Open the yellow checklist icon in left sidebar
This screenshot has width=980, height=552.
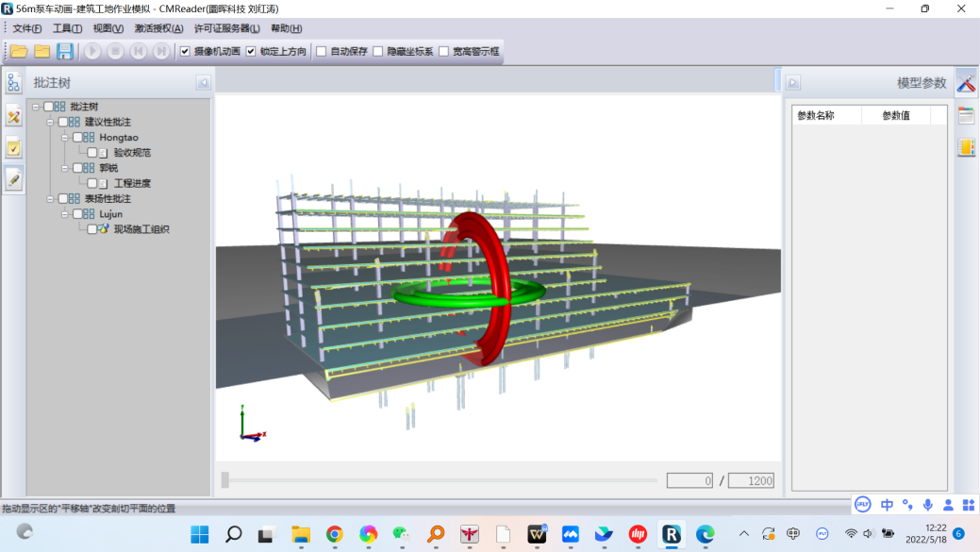tap(13, 147)
